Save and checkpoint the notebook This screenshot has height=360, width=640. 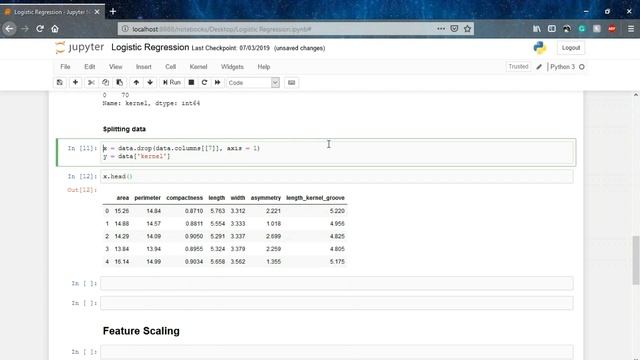[60, 82]
